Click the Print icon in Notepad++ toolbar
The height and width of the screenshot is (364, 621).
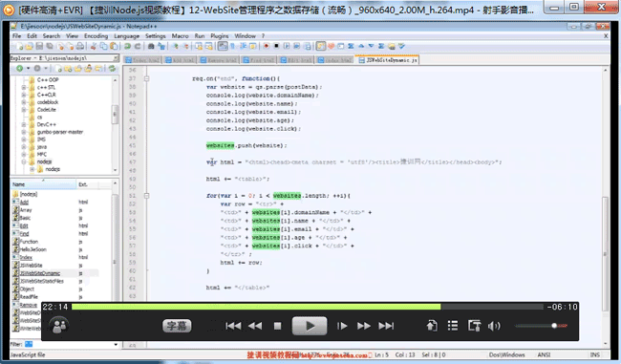point(80,47)
